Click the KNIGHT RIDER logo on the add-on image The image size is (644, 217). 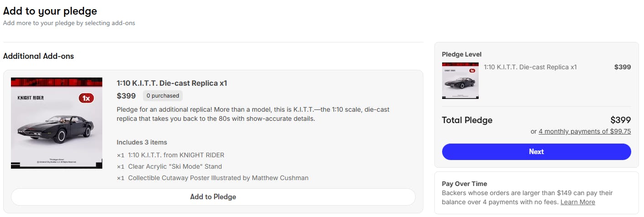click(31, 98)
